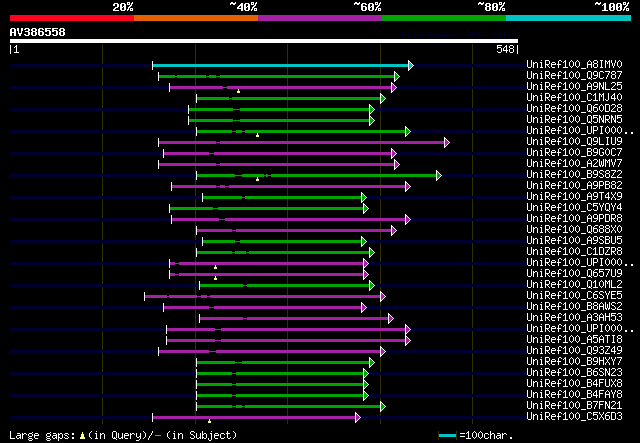Screen dimensions: 640x443
Task: Select the UniRef100_B7FN21 label
Action: pyautogui.click(x=574, y=406)
